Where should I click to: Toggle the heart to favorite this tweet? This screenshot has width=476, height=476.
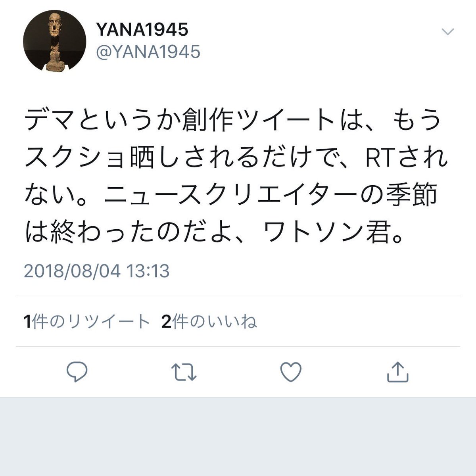point(291,372)
